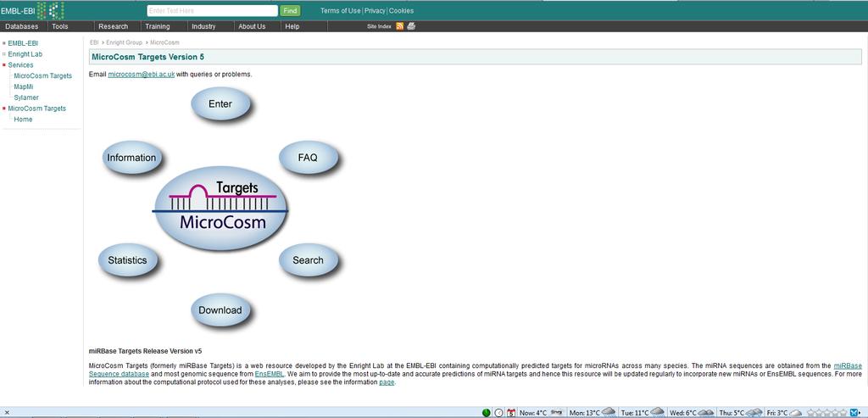The image size is (868, 418).
Task: Click the Tue: 11°C forecast text
Action: point(635,413)
